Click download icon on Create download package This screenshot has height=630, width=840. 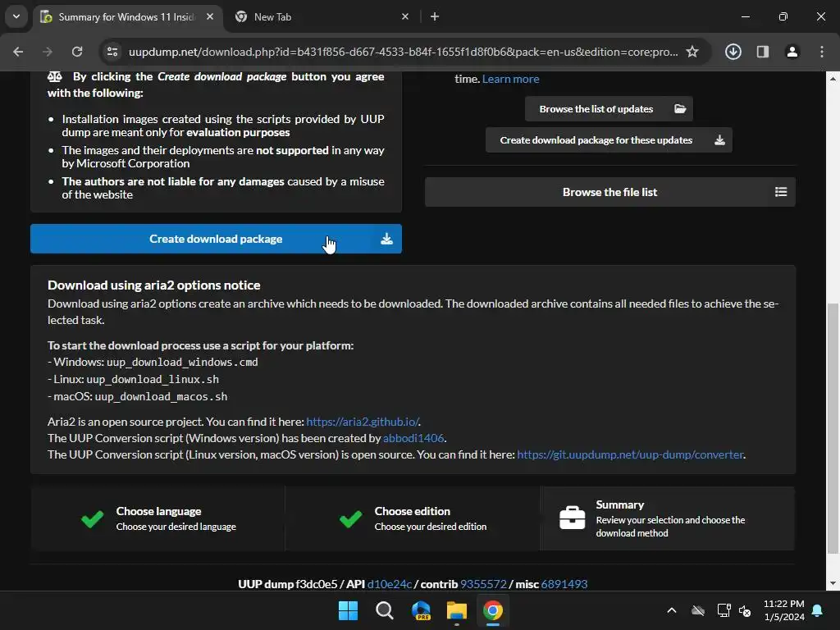pos(387,239)
